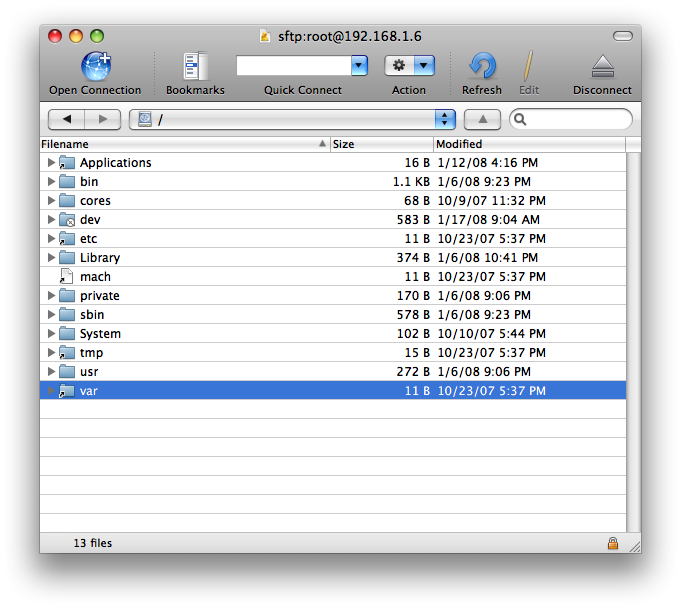Go forward with the right arrow button

pyautogui.click(x=103, y=119)
